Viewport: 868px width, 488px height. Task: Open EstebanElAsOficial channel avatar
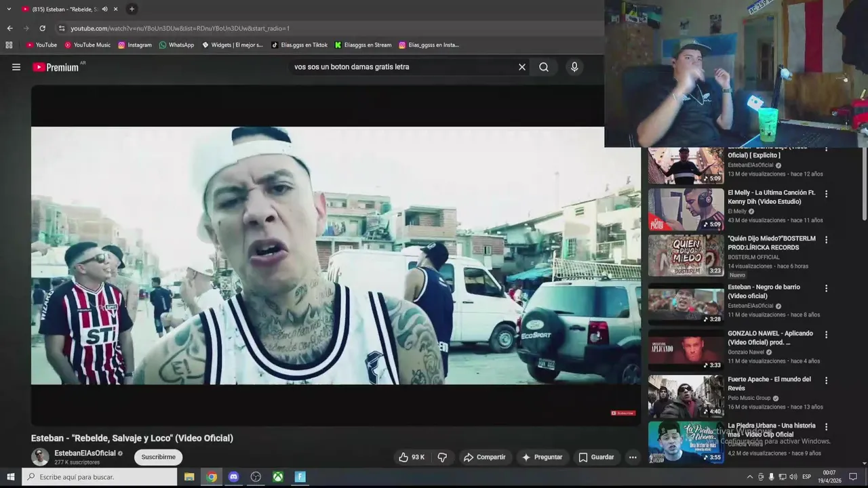tap(40, 457)
